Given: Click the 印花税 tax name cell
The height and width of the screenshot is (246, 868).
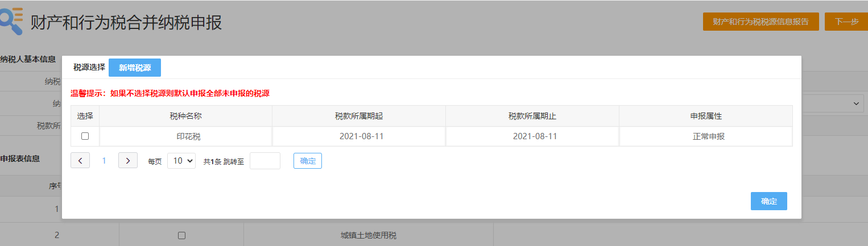Looking at the screenshot, I should point(185,136).
